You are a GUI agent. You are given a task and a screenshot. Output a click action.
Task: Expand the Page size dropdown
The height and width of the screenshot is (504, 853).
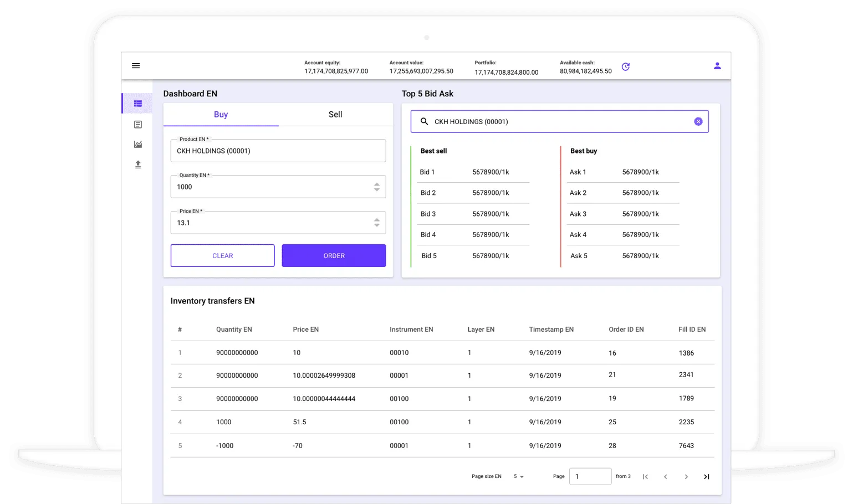[x=519, y=477]
